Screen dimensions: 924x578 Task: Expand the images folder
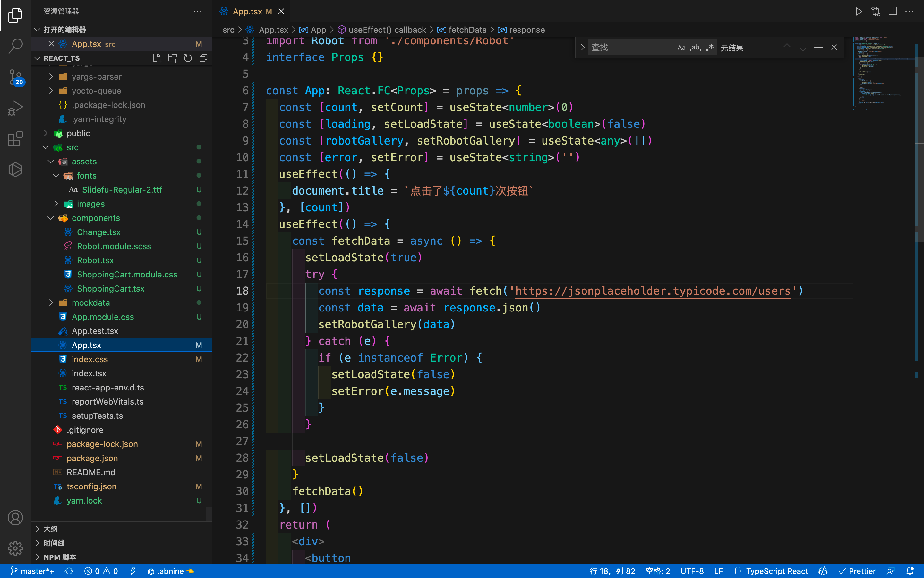tap(56, 204)
